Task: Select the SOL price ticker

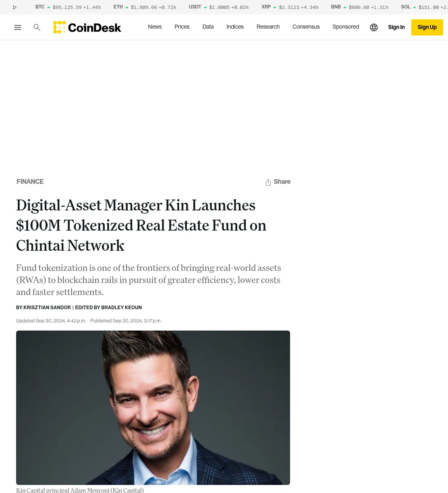Action: coord(424,7)
